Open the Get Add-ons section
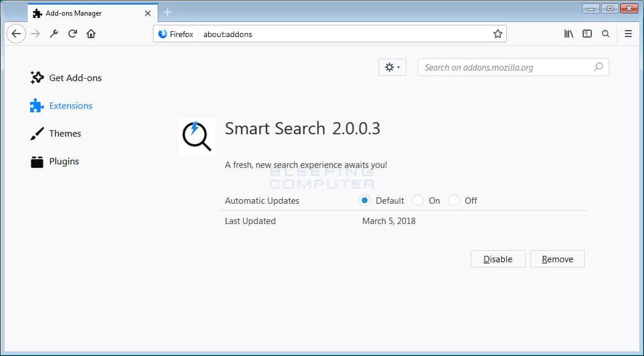This screenshot has height=356, width=644. pos(66,78)
